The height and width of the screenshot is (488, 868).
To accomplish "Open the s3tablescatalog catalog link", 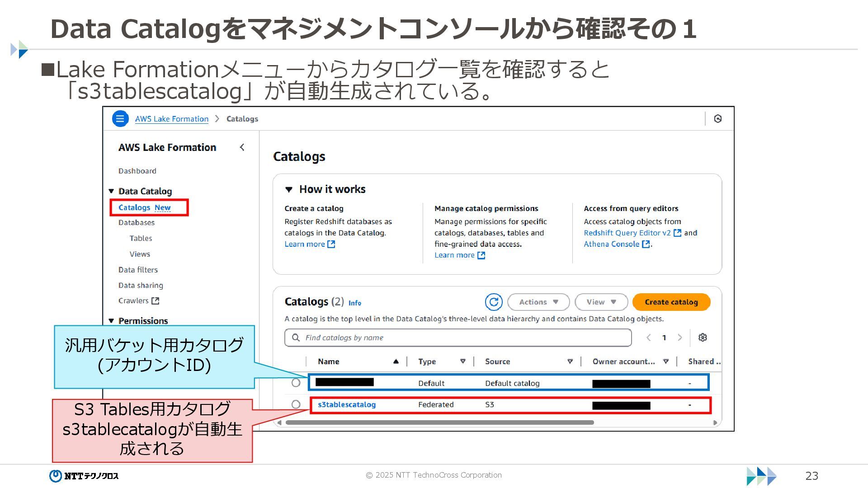I will coord(347,404).
